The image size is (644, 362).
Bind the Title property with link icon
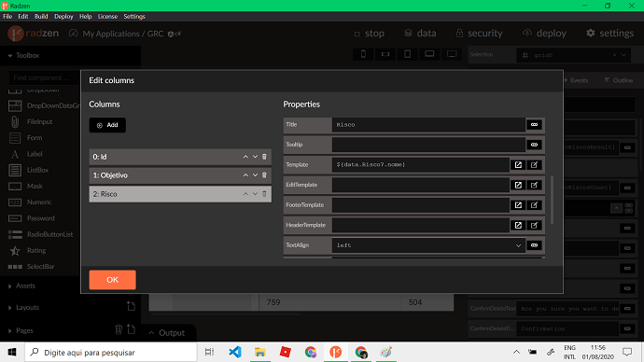(535, 125)
